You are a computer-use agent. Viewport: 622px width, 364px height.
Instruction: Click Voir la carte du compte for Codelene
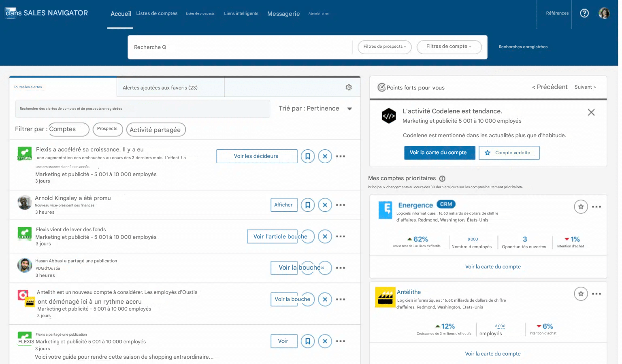pyautogui.click(x=439, y=153)
